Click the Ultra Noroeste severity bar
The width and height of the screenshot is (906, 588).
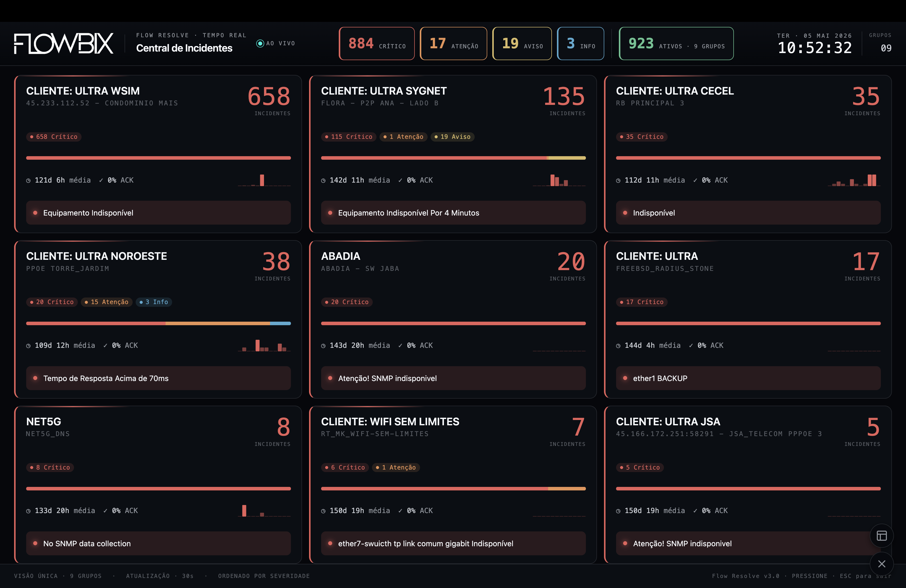(158, 323)
